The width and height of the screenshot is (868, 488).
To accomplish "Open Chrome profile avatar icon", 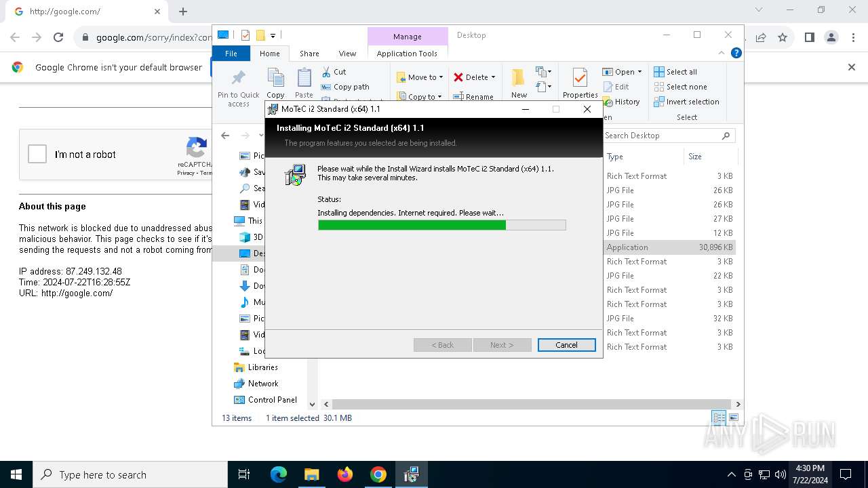I will tap(831, 38).
